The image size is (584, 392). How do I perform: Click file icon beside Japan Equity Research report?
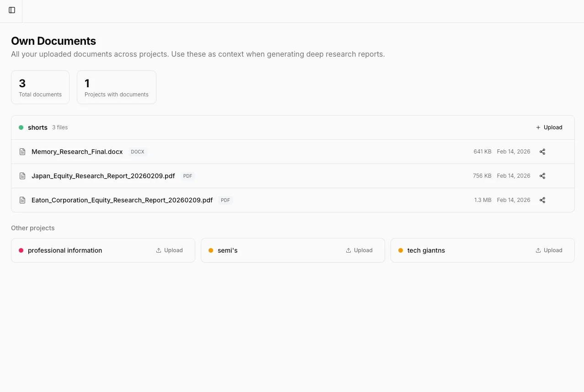point(22,176)
